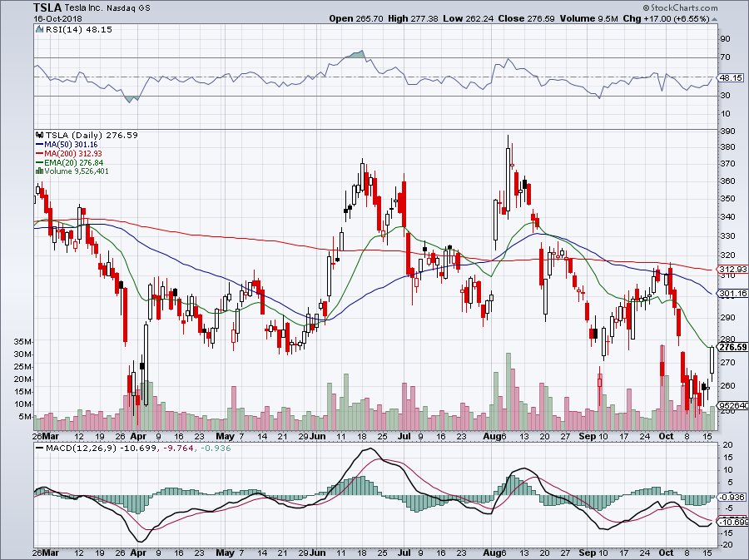
Task: Click the 90 label on RSI axis
Action: point(725,38)
